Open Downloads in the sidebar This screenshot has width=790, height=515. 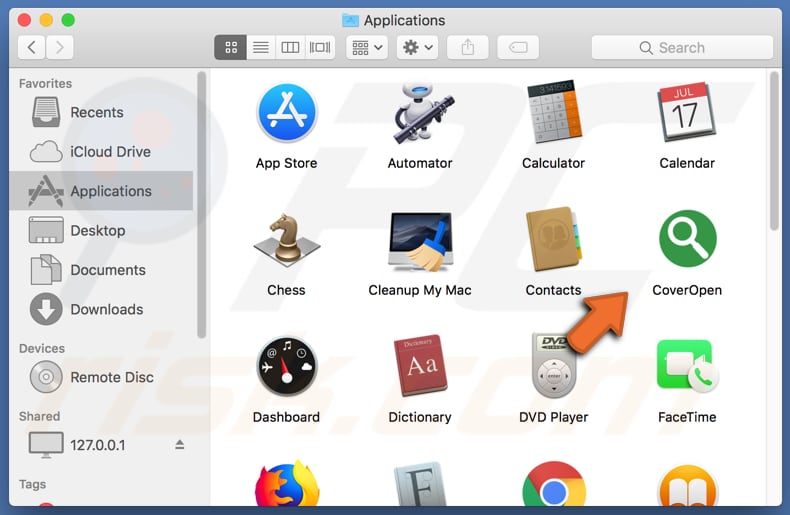click(101, 309)
